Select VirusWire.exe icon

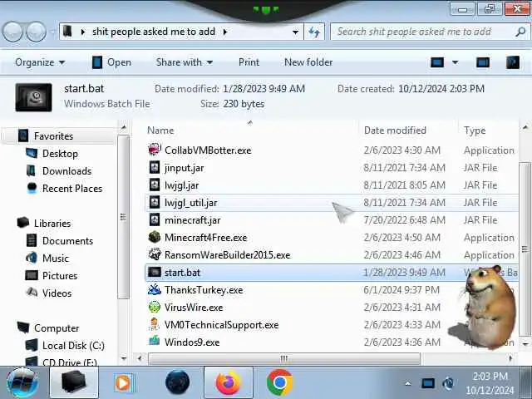155,307
